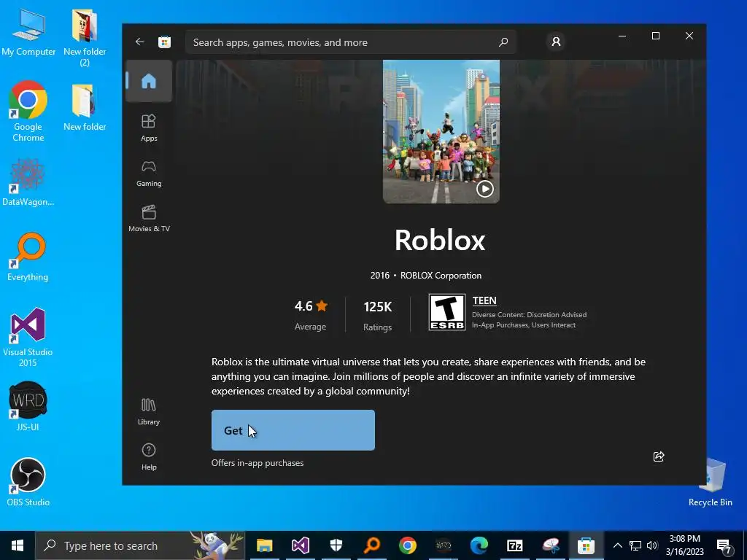Select Google Chrome desktop shortcut
747x560 pixels.
click(x=28, y=112)
